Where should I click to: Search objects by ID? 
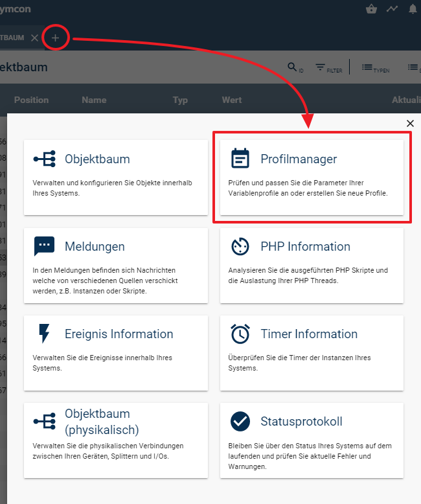coord(295,67)
